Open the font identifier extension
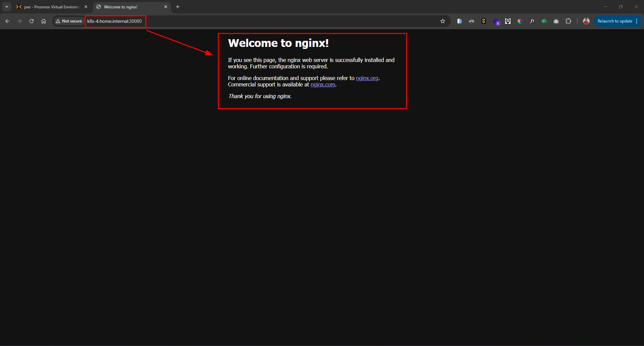 pyautogui.click(x=532, y=21)
